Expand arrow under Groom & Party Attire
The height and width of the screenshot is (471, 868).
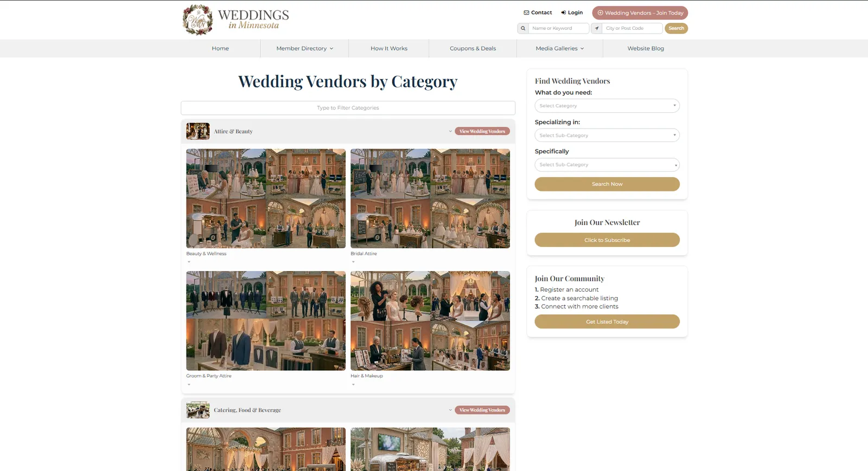(189, 384)
